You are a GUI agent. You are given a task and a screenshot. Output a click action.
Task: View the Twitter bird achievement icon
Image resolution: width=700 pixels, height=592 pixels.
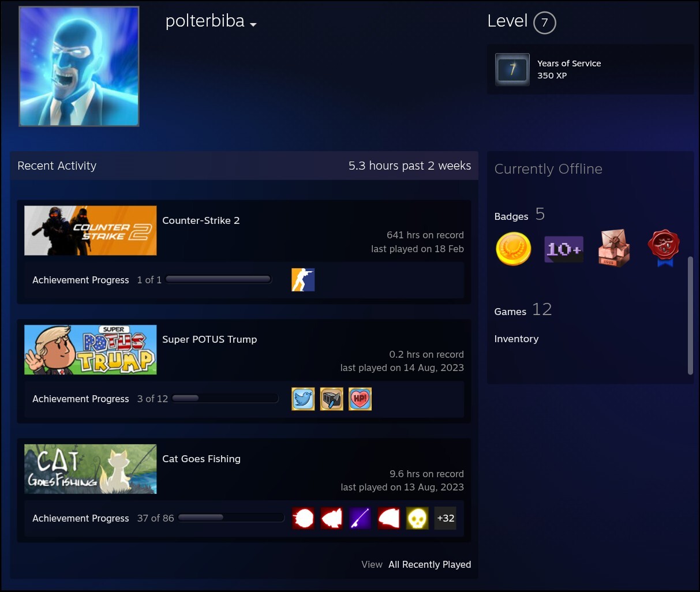[303, 399]
